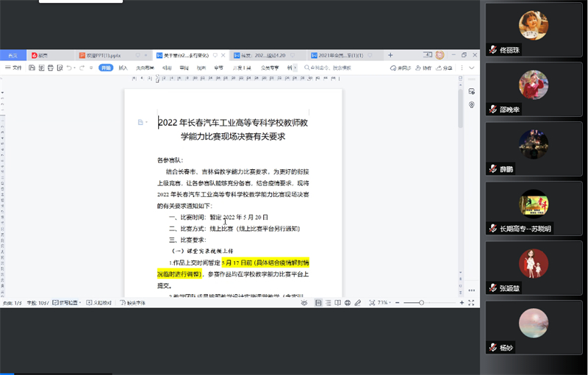
Task: Click the muted microphone icon beside 佟丽珠
Action: (x=493, y=49)
